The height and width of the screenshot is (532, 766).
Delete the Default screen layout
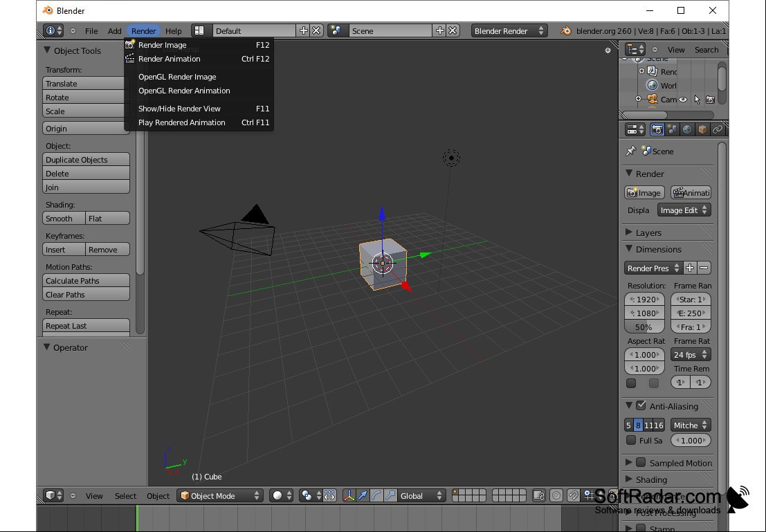click(316, 30)
